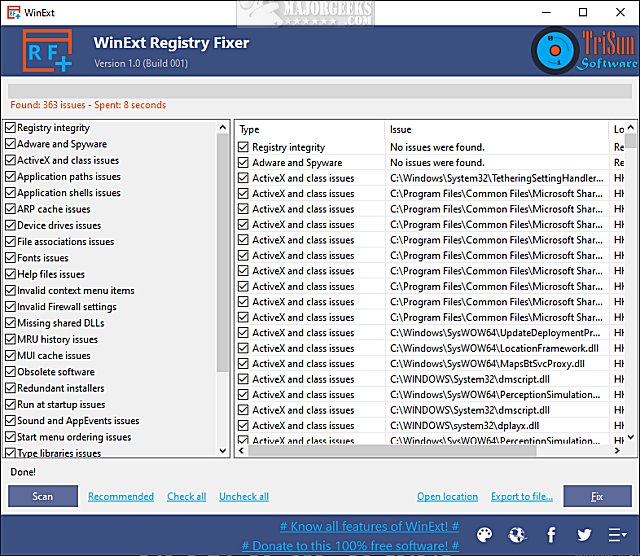The width and height of the screenshot is (640, 556).
Task: Disable File associations issues
Action: [10, 242]
